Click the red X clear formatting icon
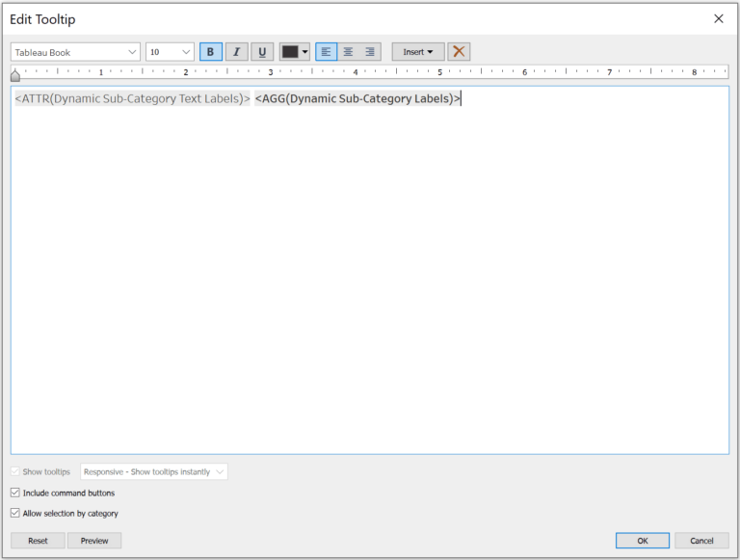The width and height of the screenshot is (740, 560). click(459, 52)
